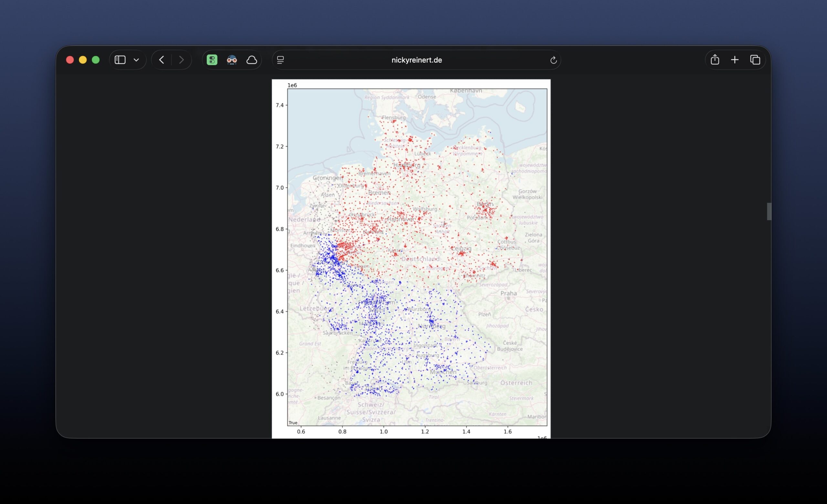Show the tab overview grid
The height and width of the screenshot is (504, 827).
pyautogui.click(x=756, y=60)
